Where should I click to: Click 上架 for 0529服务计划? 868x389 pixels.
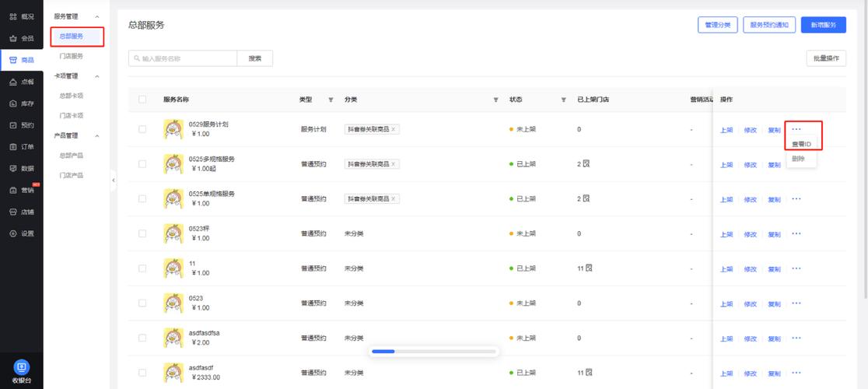[x=726, y=130]
